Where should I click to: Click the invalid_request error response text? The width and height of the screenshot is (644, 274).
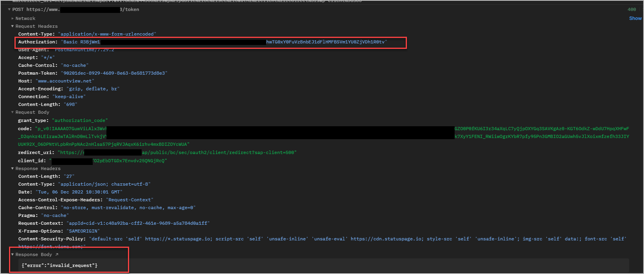[59, 265]
